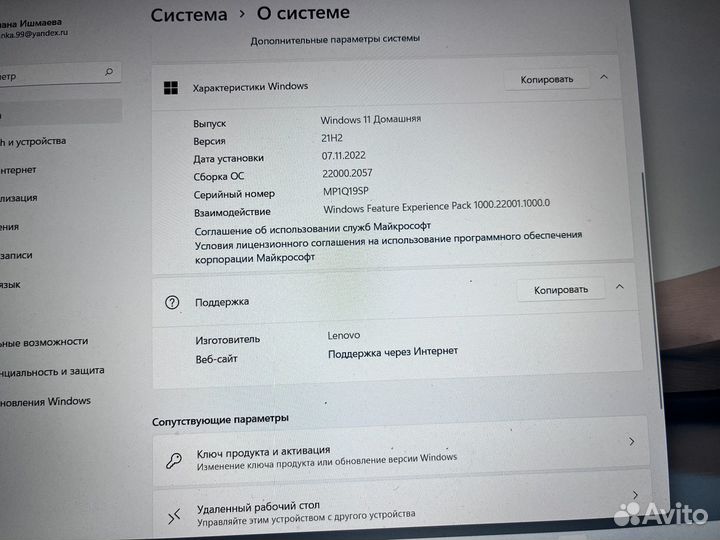Copy the Windows specifications with Копировать
The width and height of the screenshot is (720, 540).
(x=546, y=79)
